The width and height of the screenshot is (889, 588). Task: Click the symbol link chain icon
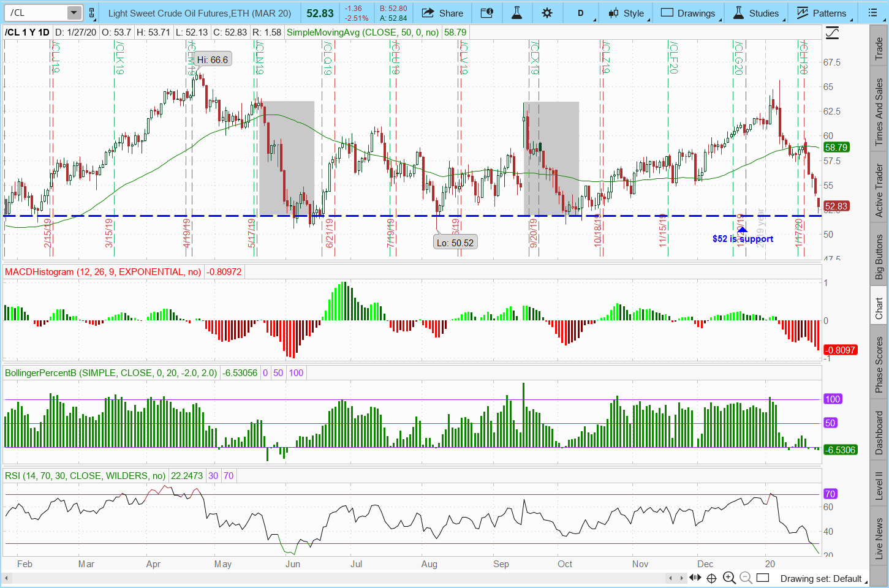(x=92, y=13)
